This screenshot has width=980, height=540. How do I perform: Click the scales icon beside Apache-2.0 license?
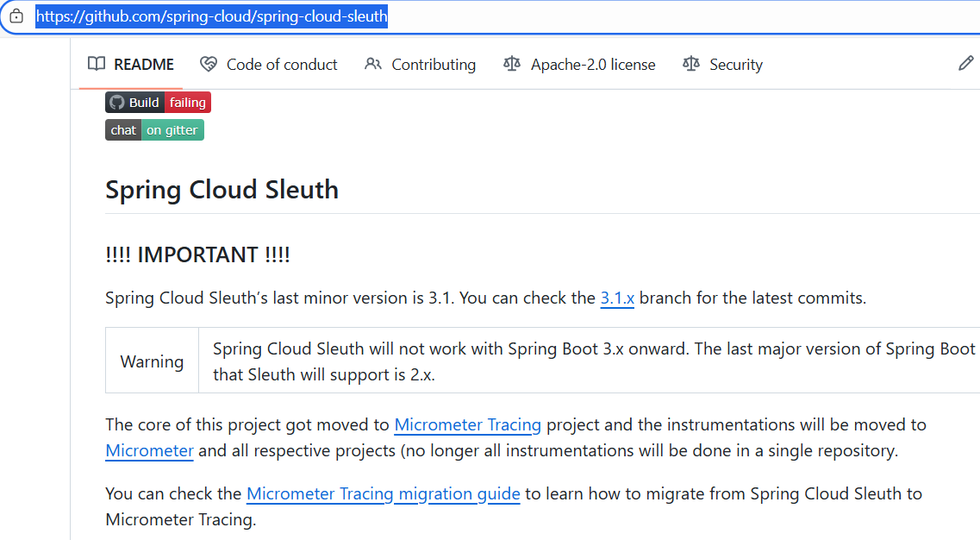point(512,64)
